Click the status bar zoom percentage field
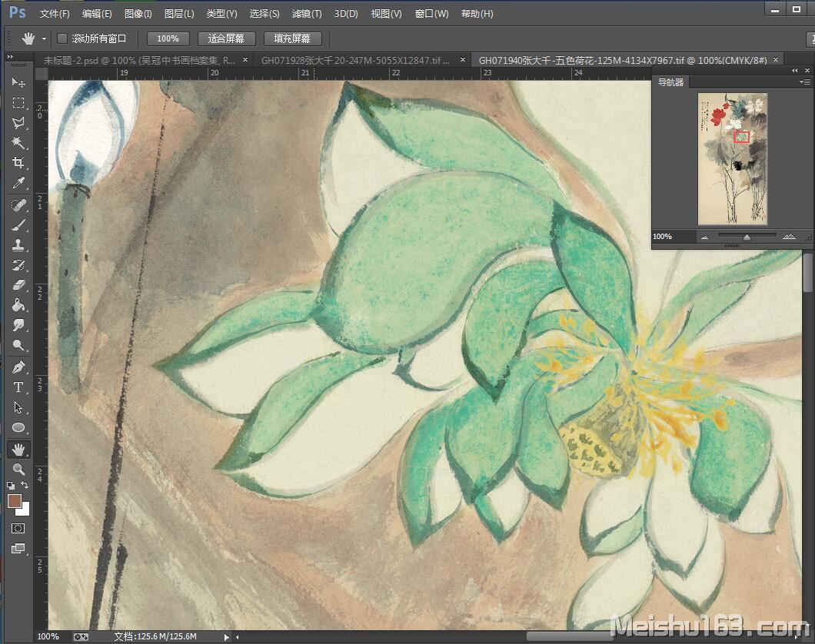The image size is (815, 644). point(49,637)
